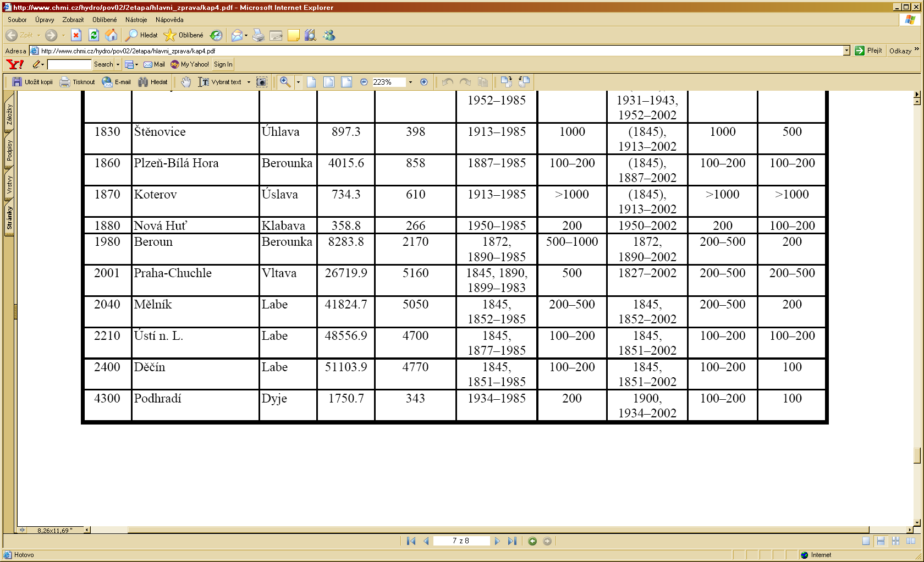Select the Snapshot camera tool

(262, 82)
